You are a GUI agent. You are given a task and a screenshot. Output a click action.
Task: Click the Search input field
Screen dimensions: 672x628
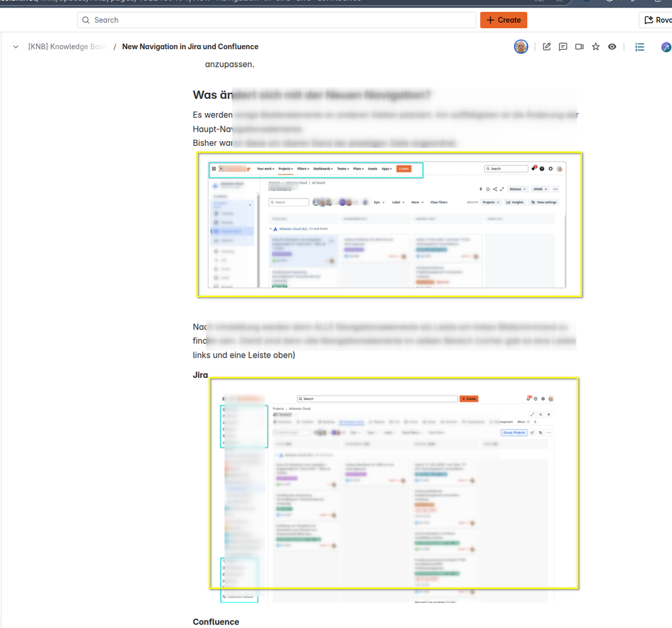[276, 20]
